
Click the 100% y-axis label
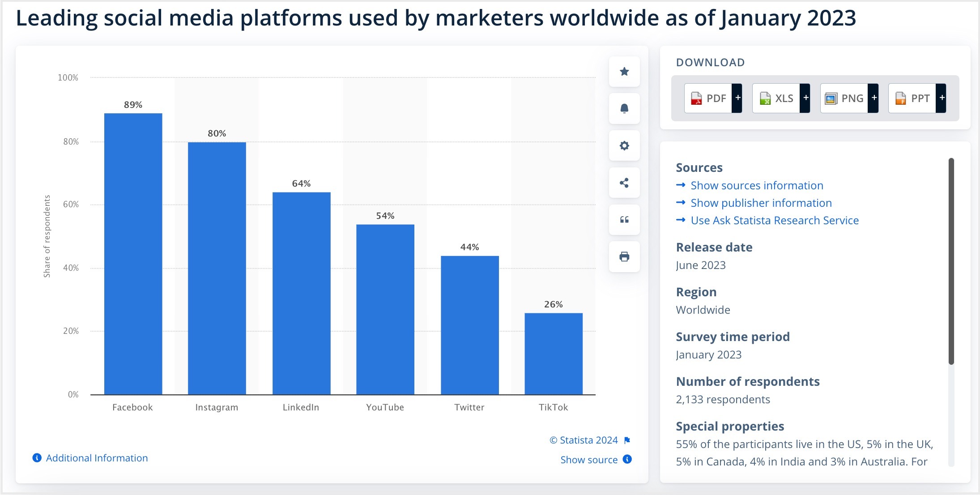click(x=68, y=78)
